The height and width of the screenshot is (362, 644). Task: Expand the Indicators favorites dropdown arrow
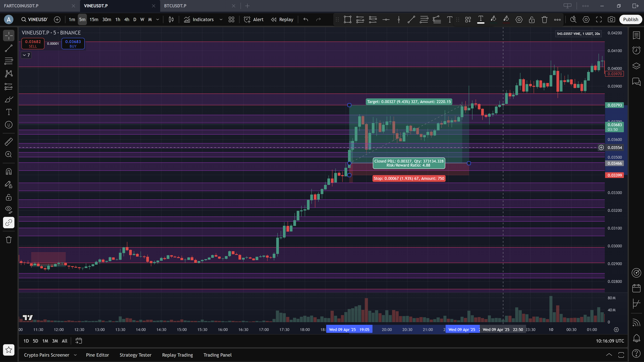pyautogui.click(x=221, y=19)
